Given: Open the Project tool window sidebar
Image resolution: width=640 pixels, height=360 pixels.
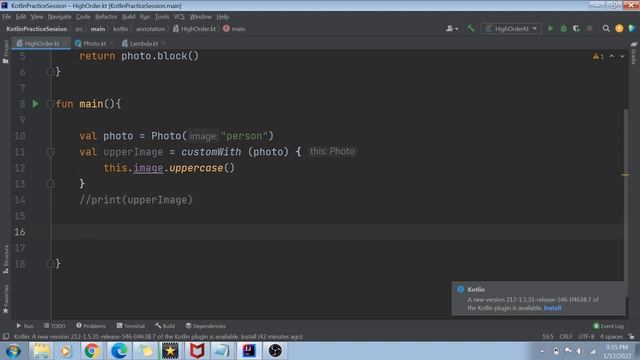Looking at the screenshot, I should tap(6, 52).
